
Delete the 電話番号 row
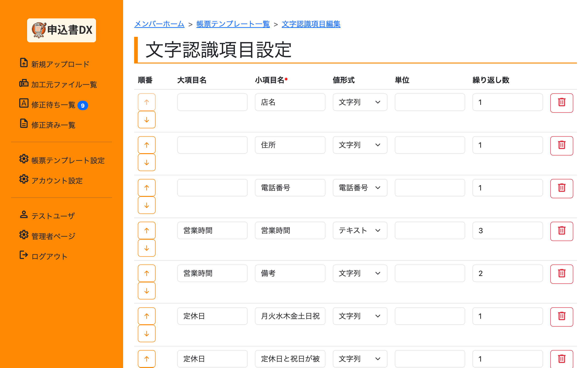click(562, 189)
